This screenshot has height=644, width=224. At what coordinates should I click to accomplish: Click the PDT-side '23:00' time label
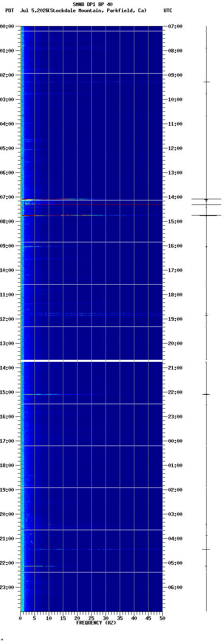(7, 587)
